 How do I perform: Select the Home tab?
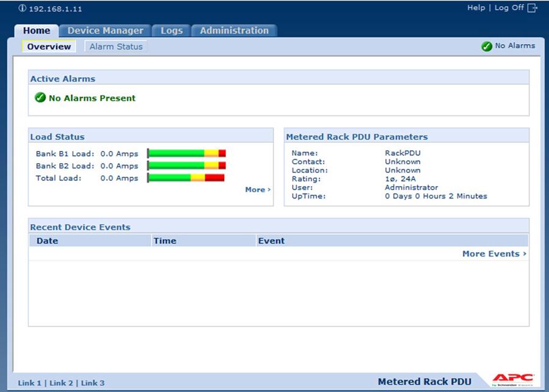click(x=37, y=31)
